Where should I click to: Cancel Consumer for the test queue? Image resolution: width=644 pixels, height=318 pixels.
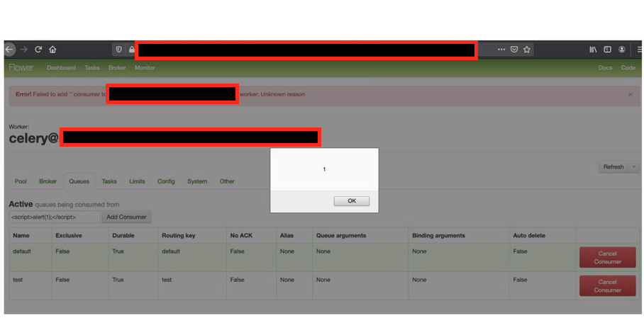click(607, 286)
